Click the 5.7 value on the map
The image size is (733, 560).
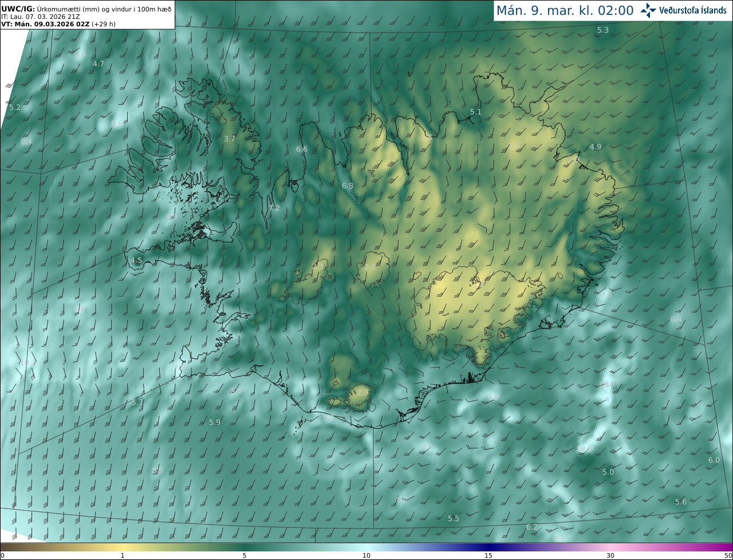pyautogui.click(x=137, y=402)
